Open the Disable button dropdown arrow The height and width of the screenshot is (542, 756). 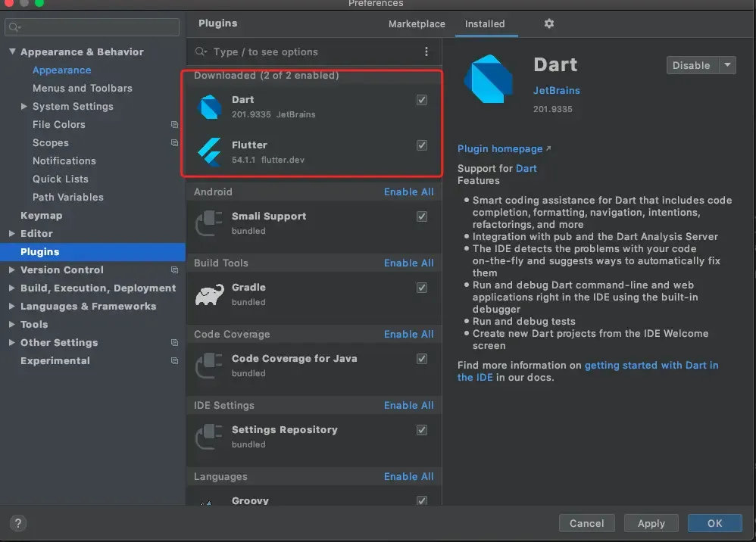point(727,65)
